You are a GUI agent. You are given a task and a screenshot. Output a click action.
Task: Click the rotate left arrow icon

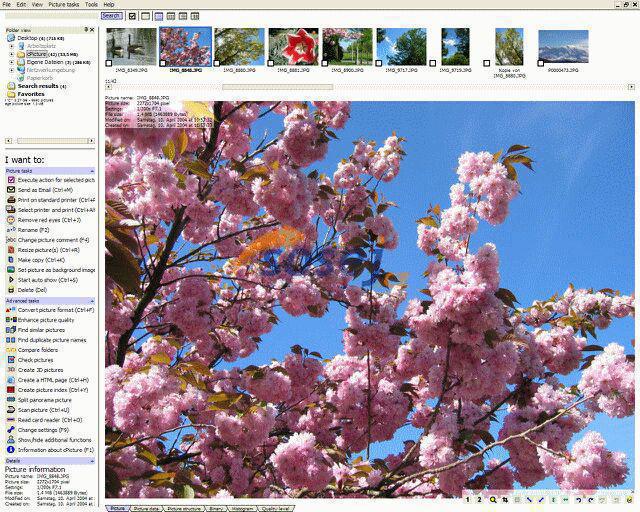click(x=578, y=500)
